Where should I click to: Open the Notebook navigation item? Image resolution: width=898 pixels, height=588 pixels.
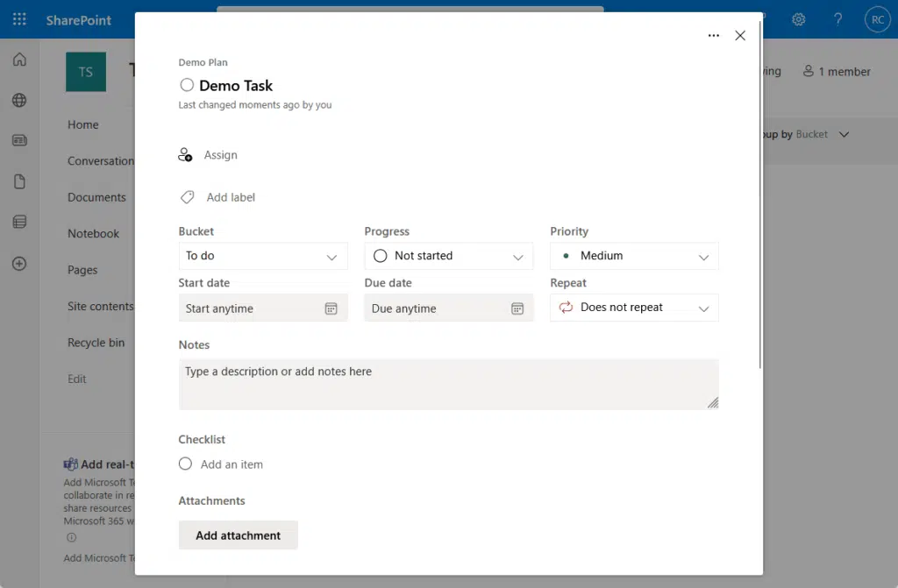click(x=93, y=234)
